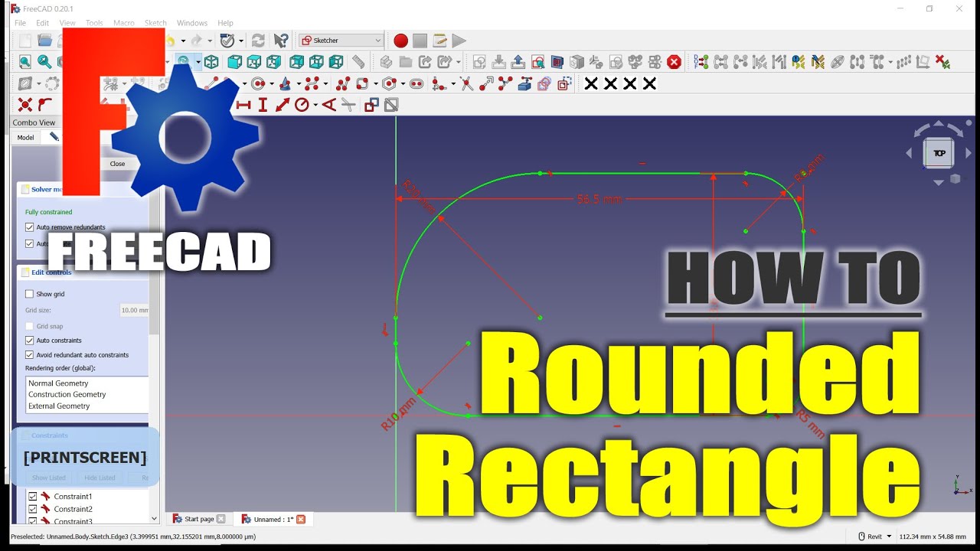Select External Geometry in rendering order

59,406
